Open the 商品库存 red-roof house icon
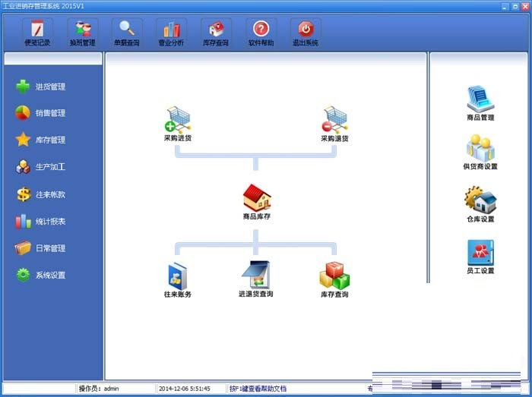The image size is (532, 397). (x=257, y=202)
